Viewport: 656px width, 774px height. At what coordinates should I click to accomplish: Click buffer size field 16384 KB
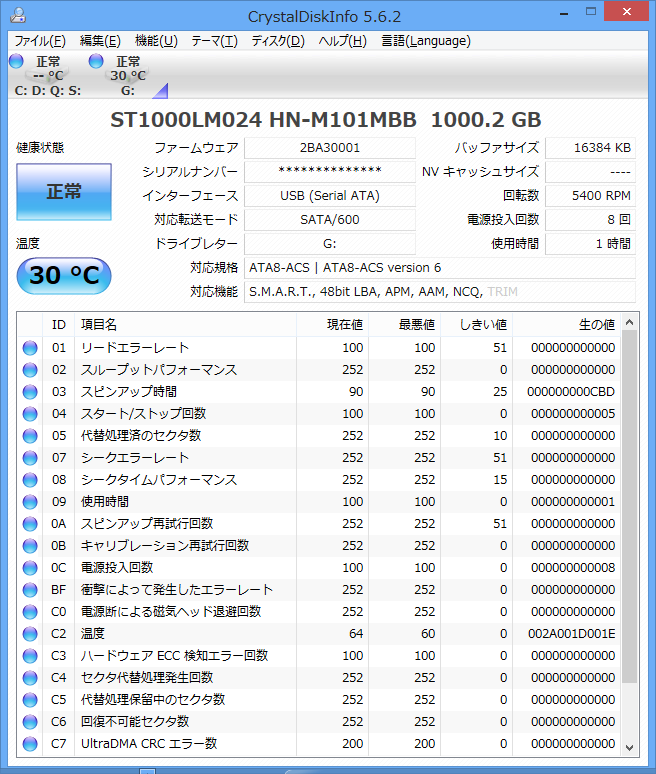pyautogui.click(x=590, y=148)
